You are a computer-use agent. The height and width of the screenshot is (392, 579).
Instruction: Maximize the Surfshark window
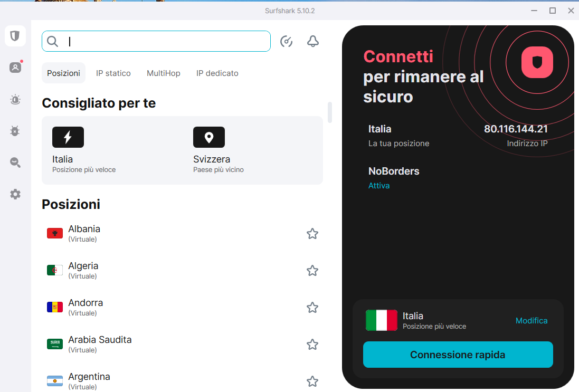pos(553,11)
